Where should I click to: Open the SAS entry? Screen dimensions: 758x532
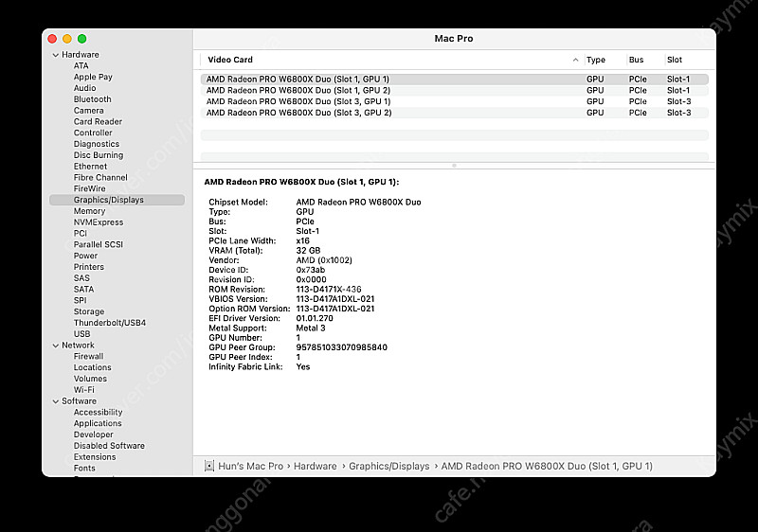[81, 278]
